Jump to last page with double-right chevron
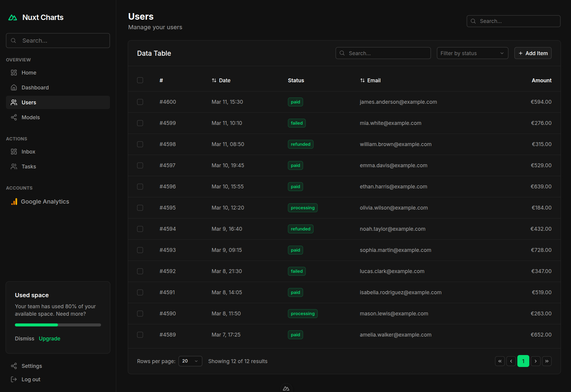The image size is (571, 392). click(x=547, y=361)
